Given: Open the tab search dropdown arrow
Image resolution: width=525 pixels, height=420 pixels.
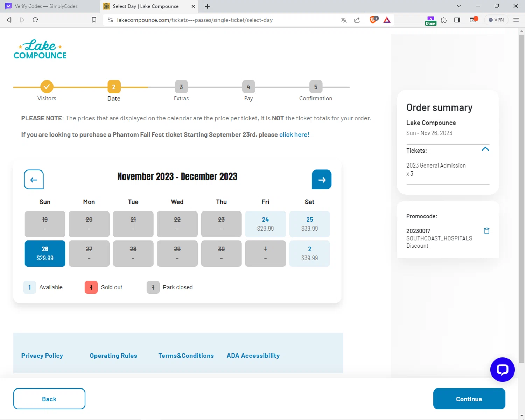Looking at the screenshot, I should (x=459, y=6).
